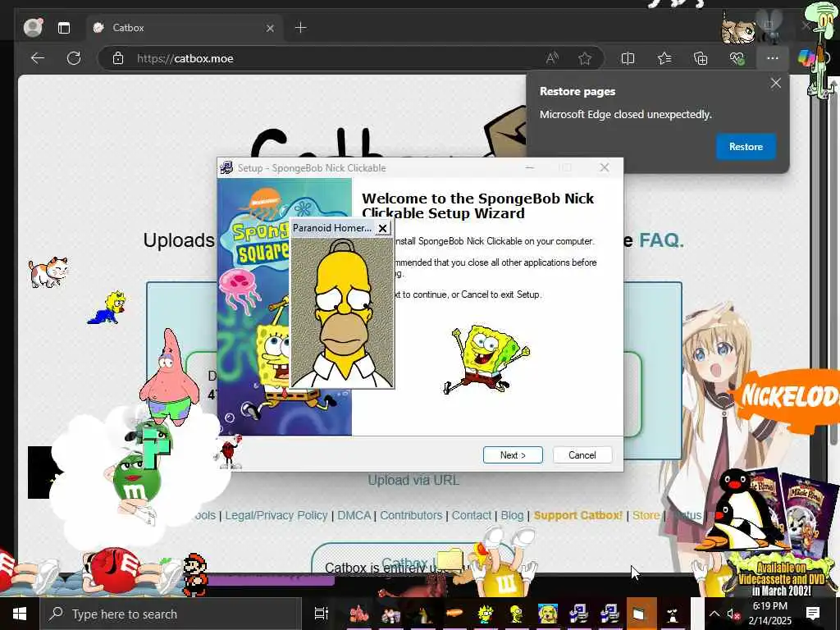
Task: Click the Nickelodeon orange splat logo
Action: tap(787, 399)
